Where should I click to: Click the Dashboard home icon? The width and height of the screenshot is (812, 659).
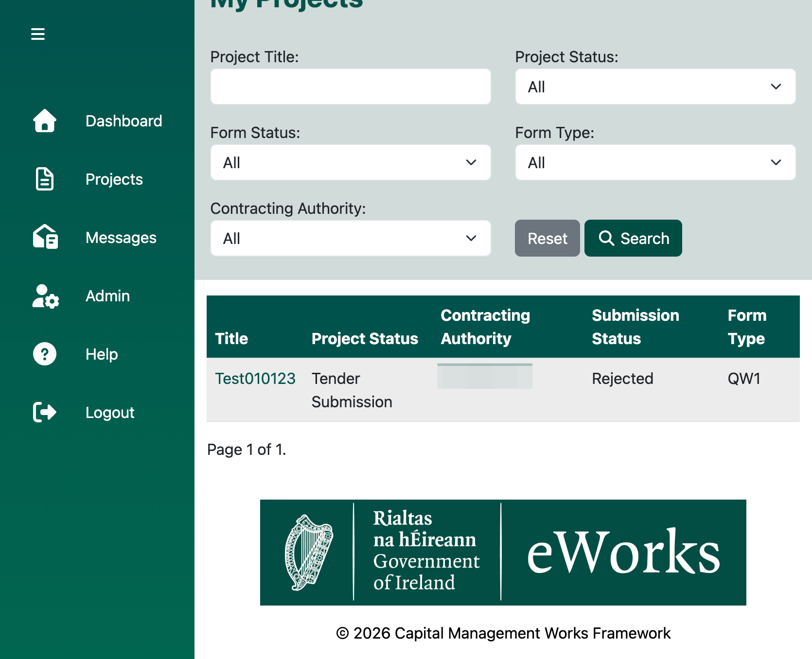tap(45, 121)
